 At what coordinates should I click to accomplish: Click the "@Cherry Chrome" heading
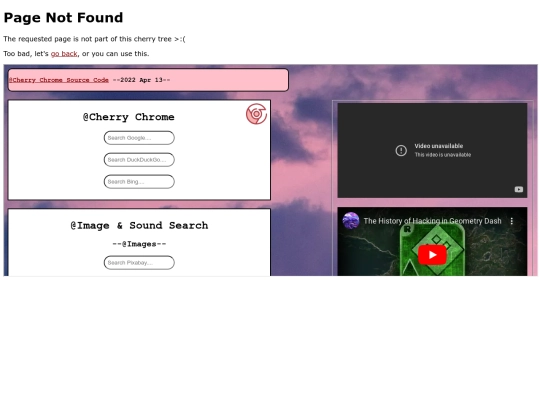coord(128,117)
